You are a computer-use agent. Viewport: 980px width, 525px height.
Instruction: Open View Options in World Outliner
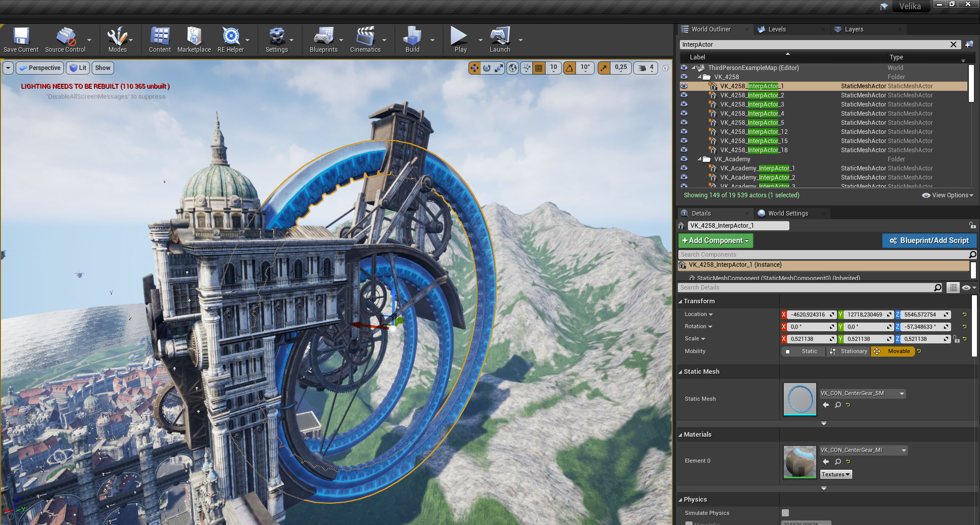[x=948, y=195]
